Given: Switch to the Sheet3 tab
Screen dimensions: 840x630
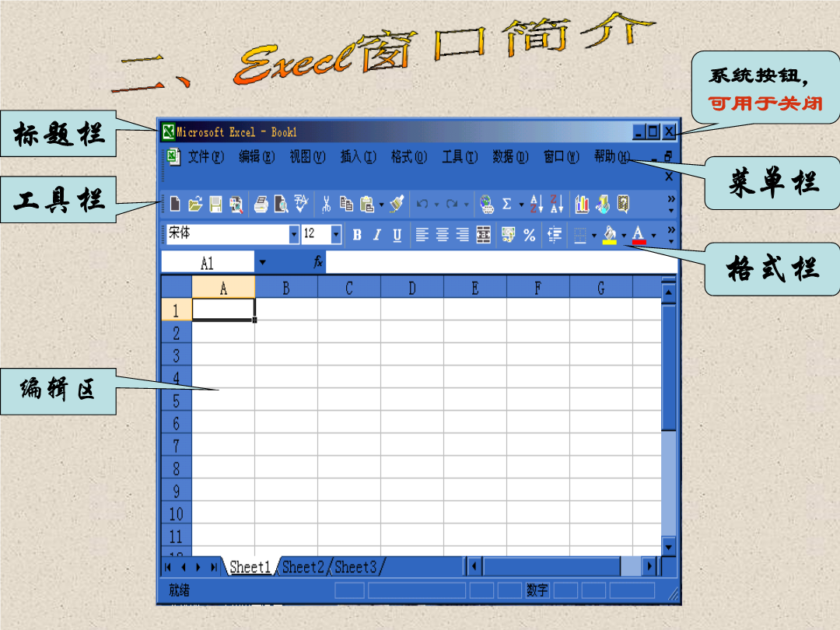Looking at the screenshot, I should click(355, 567).
